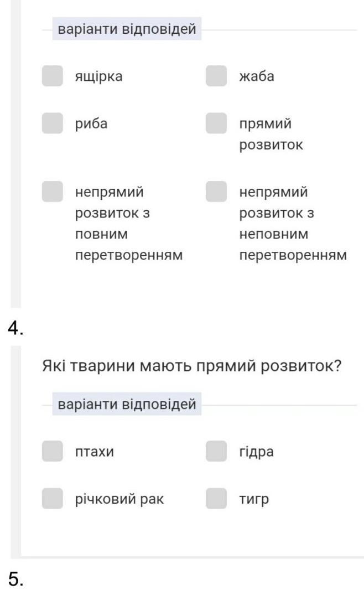
Task: Click the ящірка answer label text
Action: click(99, 76)
